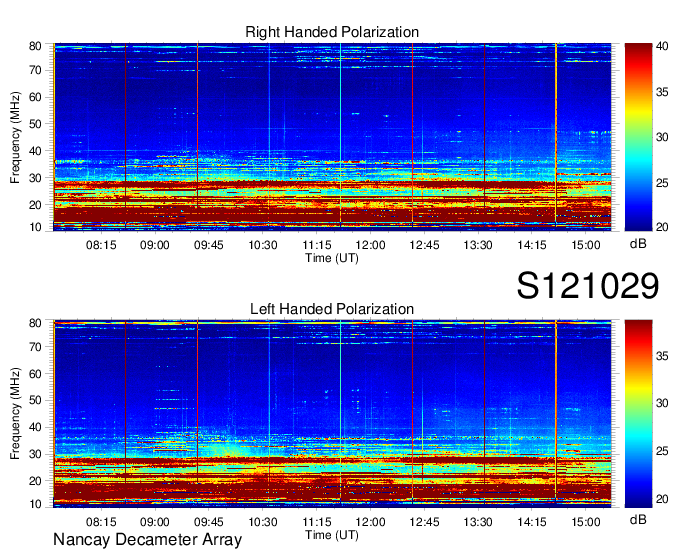Click the 50 MHz tick label on bottom plot
This screenshot has width=680, height=552.
(35, 400)
